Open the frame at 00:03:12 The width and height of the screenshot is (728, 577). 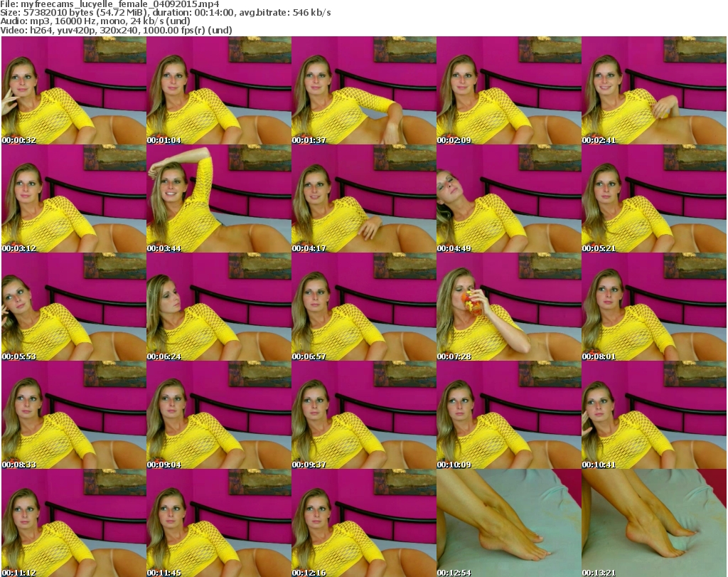[x=74, y=198]
